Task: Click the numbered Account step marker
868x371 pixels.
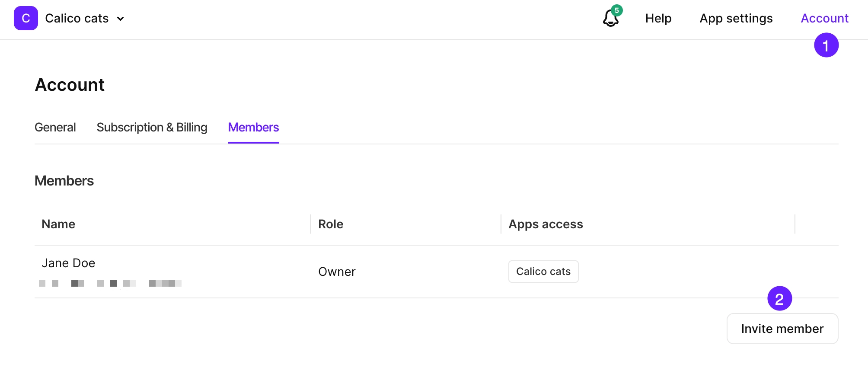Action: [826, 45]
